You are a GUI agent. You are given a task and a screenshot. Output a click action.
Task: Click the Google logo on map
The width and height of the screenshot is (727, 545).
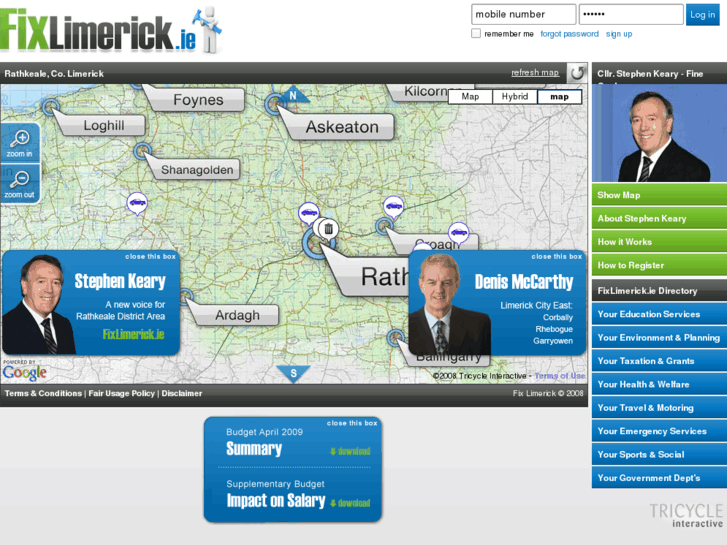[25, 372]
